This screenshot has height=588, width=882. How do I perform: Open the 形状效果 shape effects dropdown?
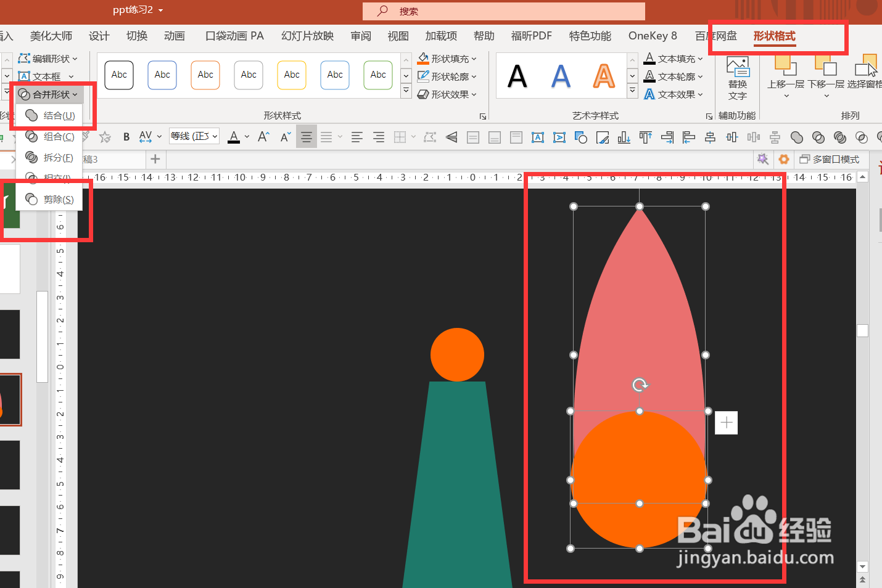tap(447, 94)
